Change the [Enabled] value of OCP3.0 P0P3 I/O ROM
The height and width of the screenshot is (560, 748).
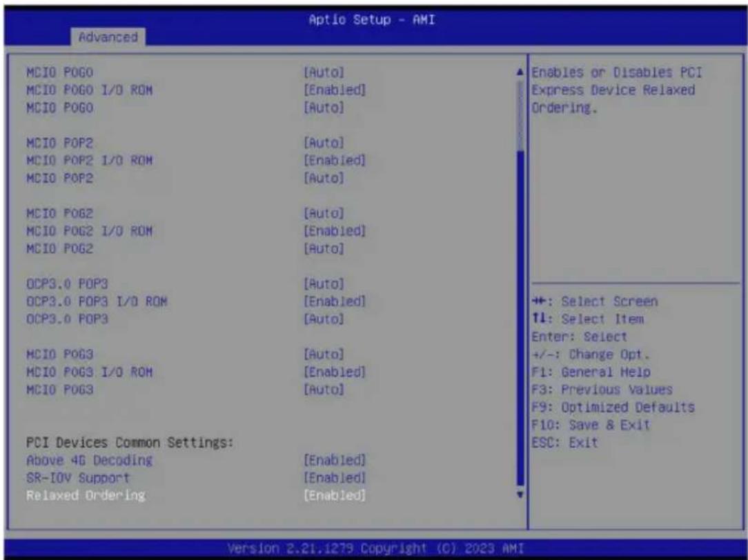point(335,301)
